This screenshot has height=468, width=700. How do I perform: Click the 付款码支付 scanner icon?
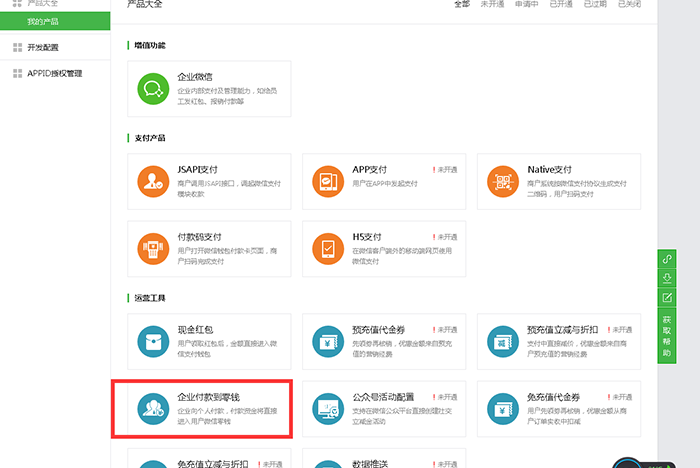click(x=153, y=249)
